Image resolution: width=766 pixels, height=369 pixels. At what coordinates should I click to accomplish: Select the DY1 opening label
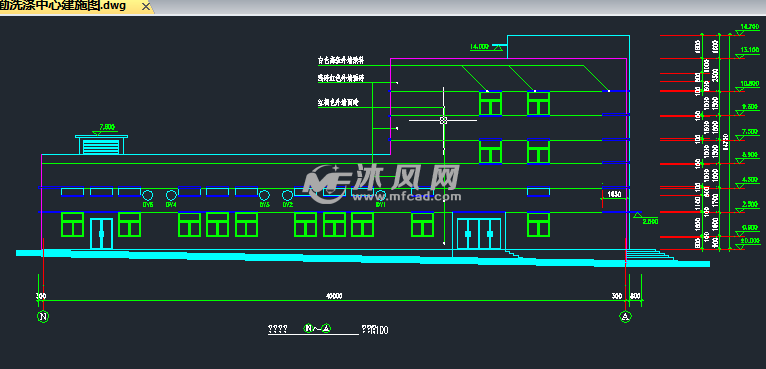tap(381, 205)
